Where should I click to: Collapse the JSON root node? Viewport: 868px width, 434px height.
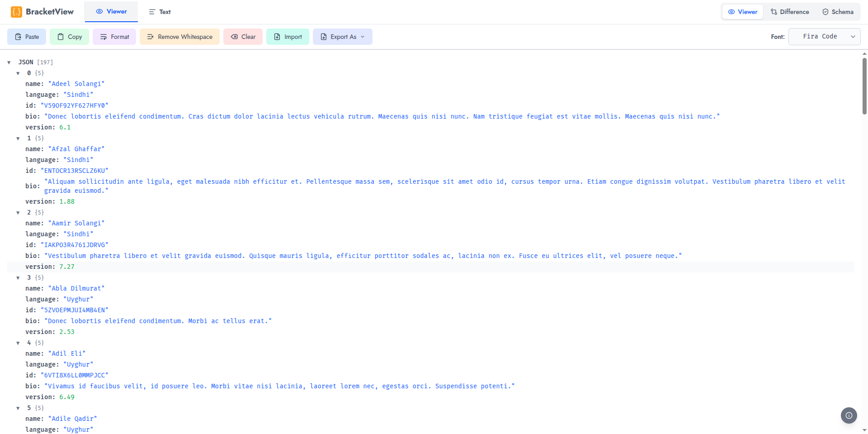(x=9, y=62)
